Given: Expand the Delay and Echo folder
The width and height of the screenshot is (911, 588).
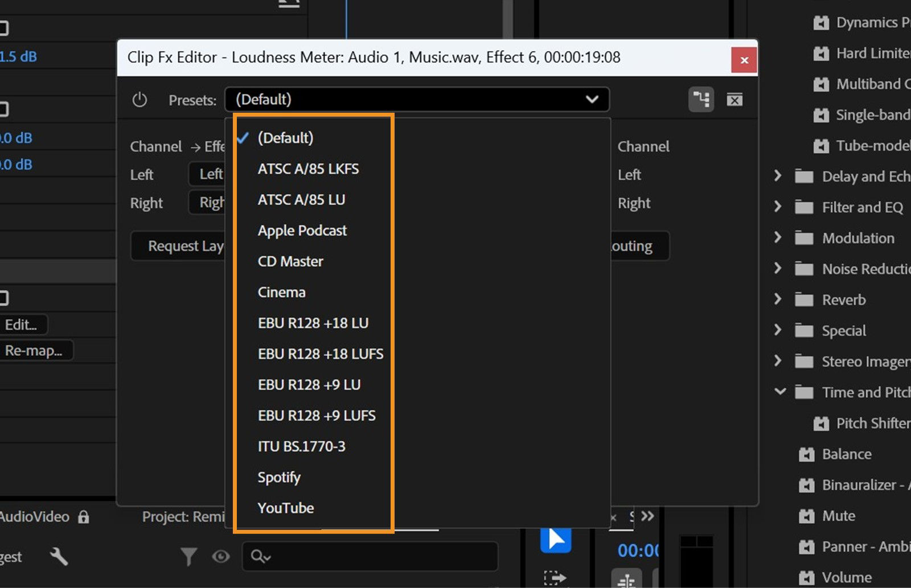Looking at the screenshot, I should pos(779,176).
